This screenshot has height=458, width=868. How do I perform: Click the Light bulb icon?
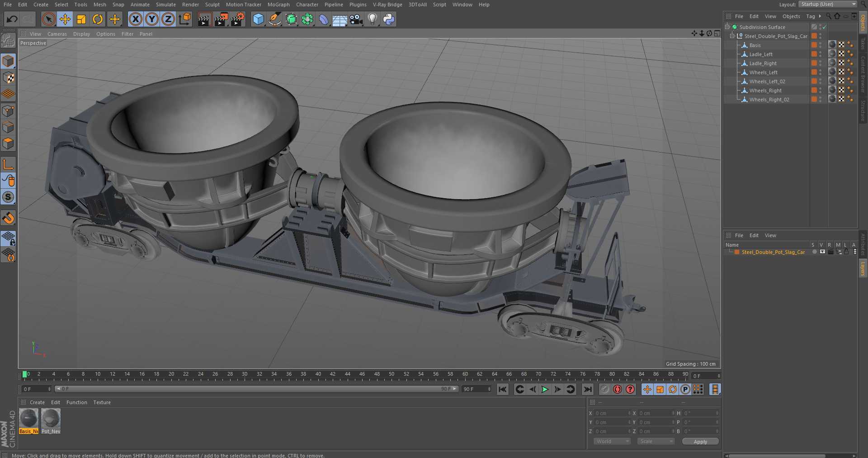(372, 19)
